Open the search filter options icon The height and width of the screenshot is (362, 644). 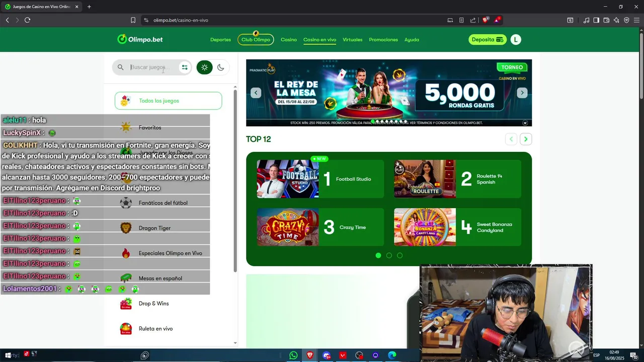click(185, 67)
